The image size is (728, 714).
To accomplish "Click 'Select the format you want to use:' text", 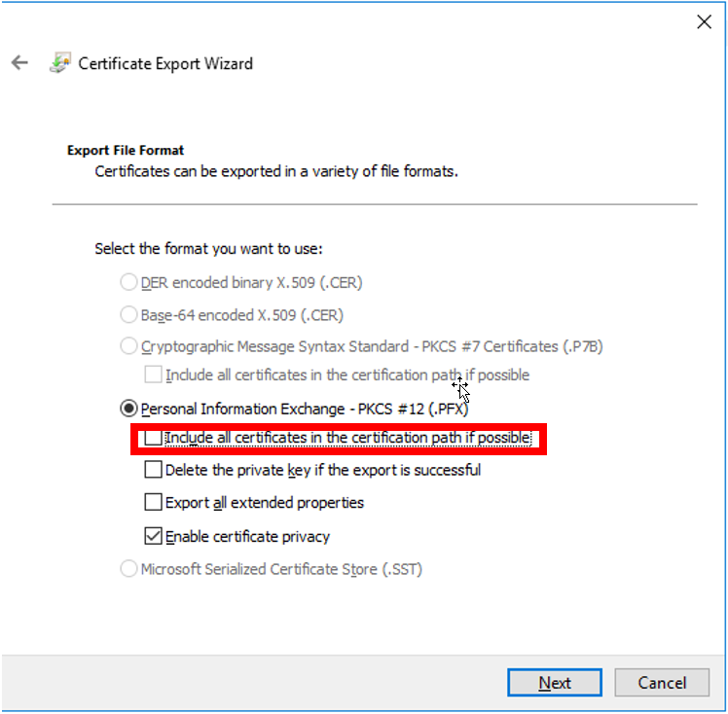I will [208, 249].
